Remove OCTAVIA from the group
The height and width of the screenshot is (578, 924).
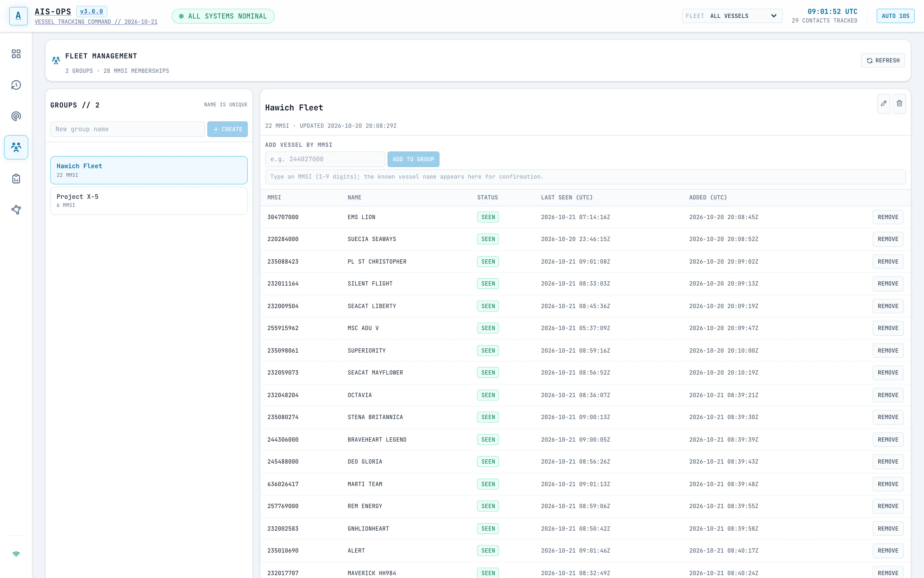[x=888, y=395]
